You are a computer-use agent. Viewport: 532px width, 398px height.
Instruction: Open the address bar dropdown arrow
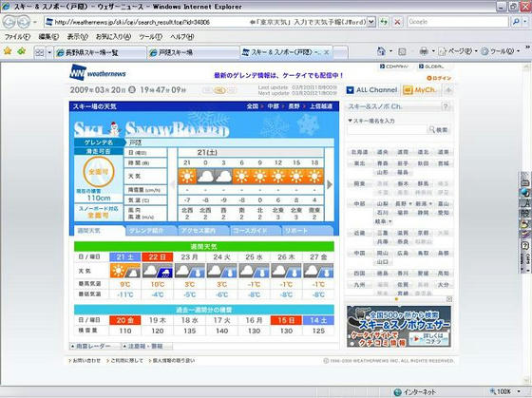click(x=371, y=22)
